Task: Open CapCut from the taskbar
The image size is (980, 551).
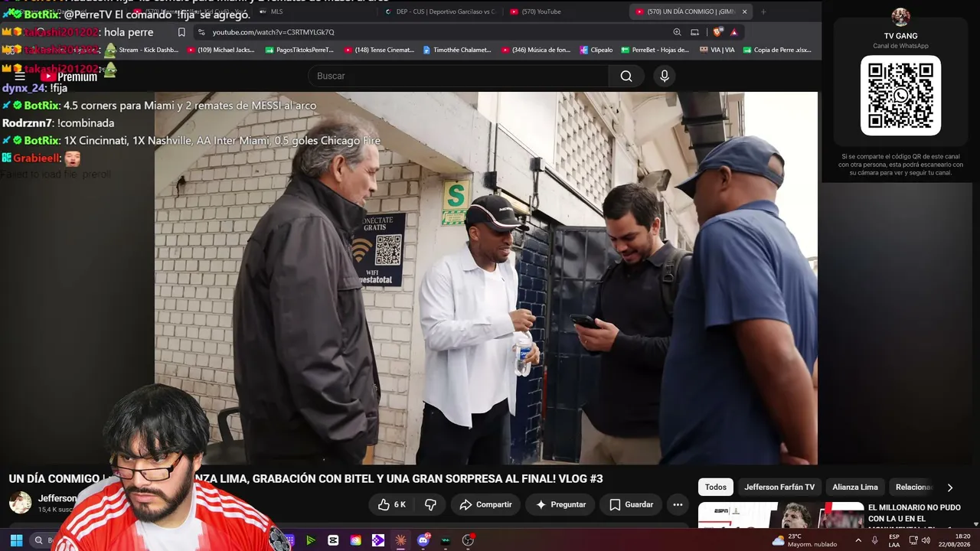Action: click(333, 540)
